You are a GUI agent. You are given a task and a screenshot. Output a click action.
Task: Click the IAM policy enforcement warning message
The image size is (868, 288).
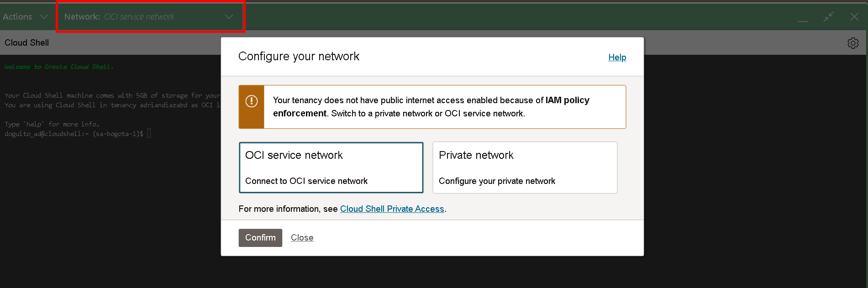point(431,107)
